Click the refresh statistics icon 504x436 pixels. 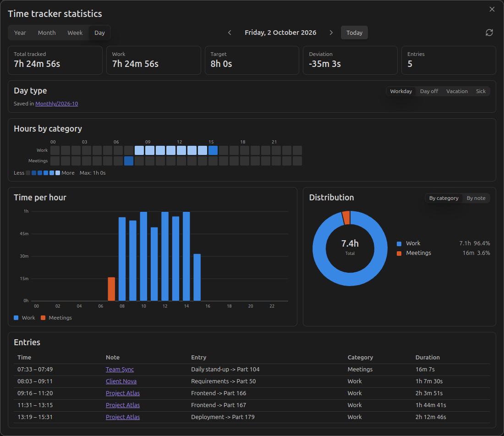click(x=489, y=33)
